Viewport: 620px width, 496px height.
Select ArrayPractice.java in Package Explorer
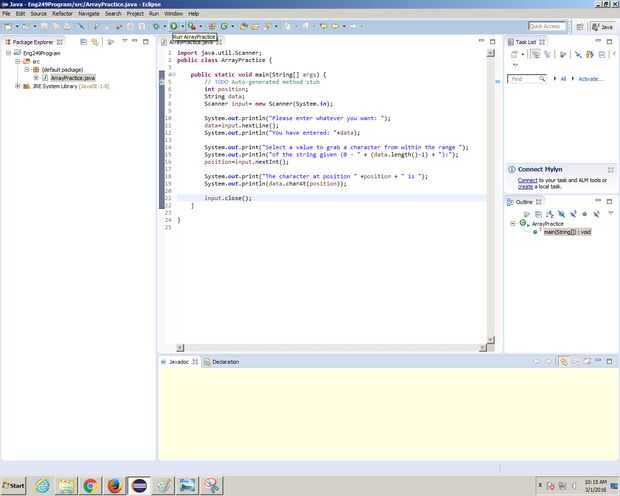[x=72, y=77]
